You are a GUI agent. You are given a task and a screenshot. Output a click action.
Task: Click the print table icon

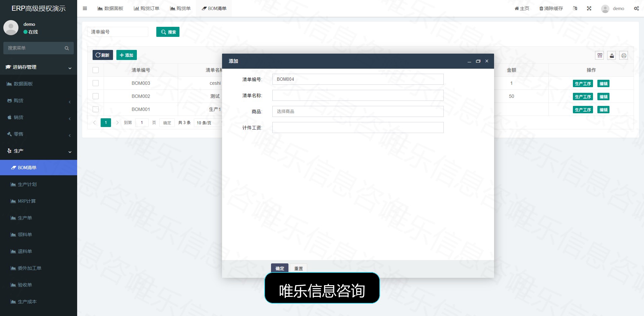(x=624, y=56)
